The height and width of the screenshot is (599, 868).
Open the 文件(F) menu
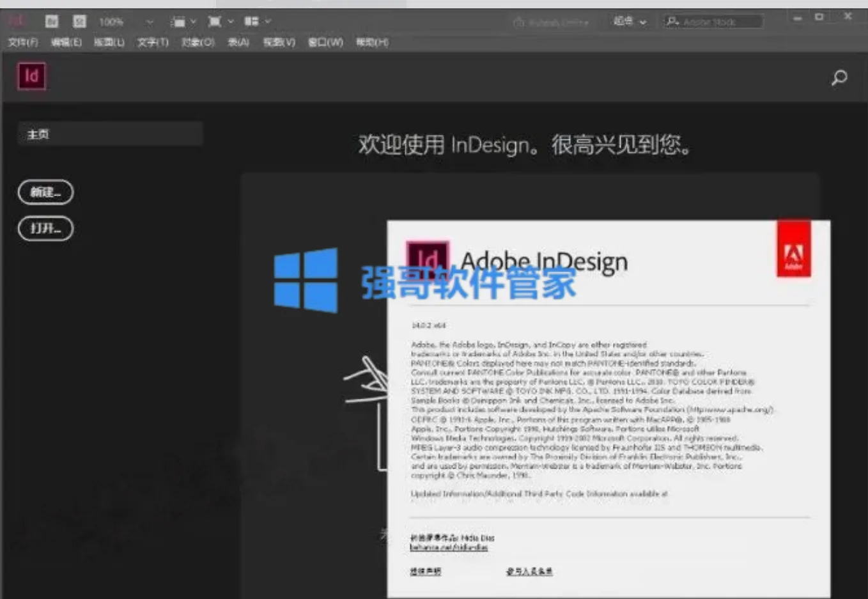(23, 42)
